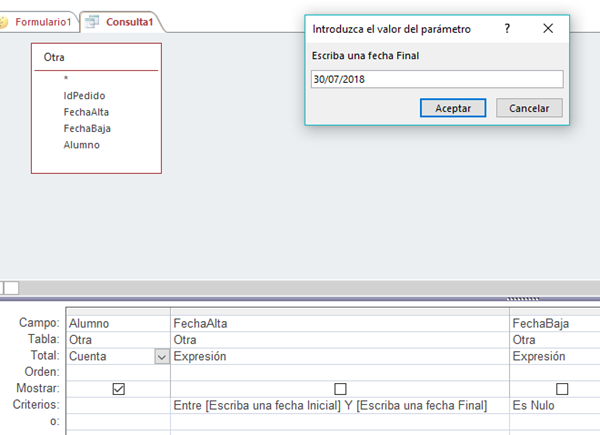The image size is (600, 435).
Task: Click the Es Nulo criteria cell
Action: click(555, 406)
